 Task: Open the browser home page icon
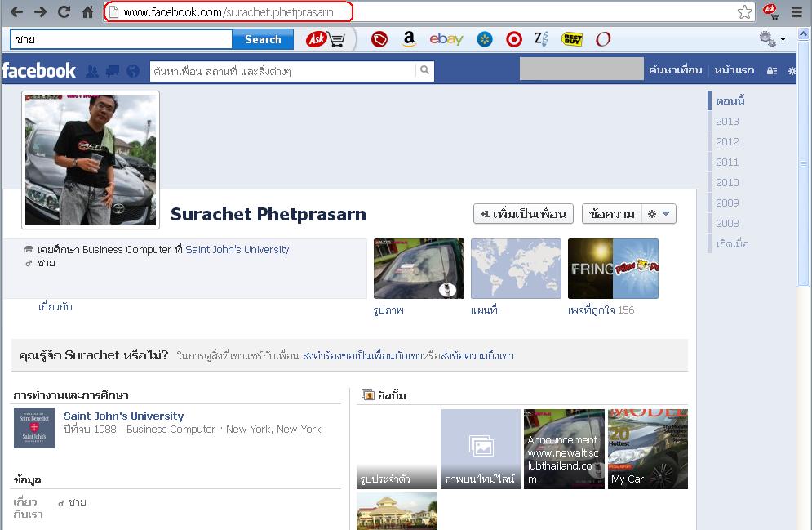point(87,12)
